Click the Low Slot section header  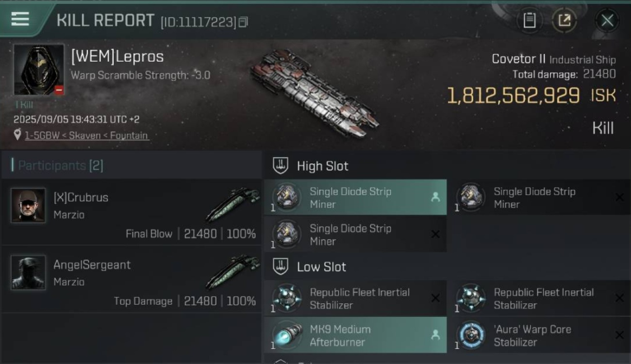pos(321,267)
